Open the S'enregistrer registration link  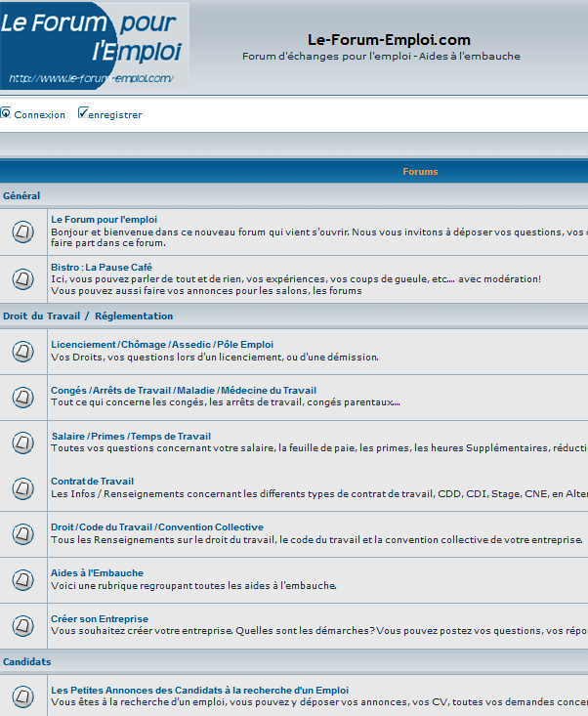(114, 115)
